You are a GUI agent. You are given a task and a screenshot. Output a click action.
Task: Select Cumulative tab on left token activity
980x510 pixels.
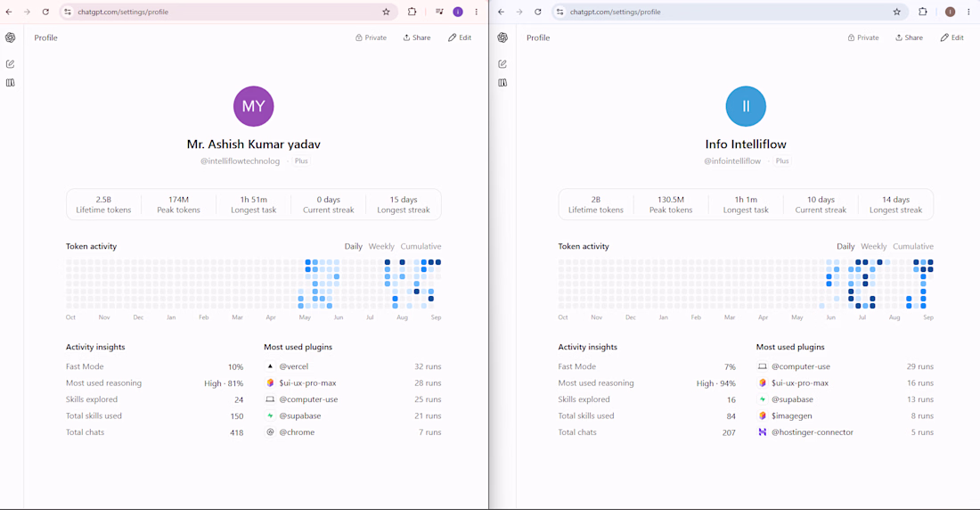pos(421,247)
